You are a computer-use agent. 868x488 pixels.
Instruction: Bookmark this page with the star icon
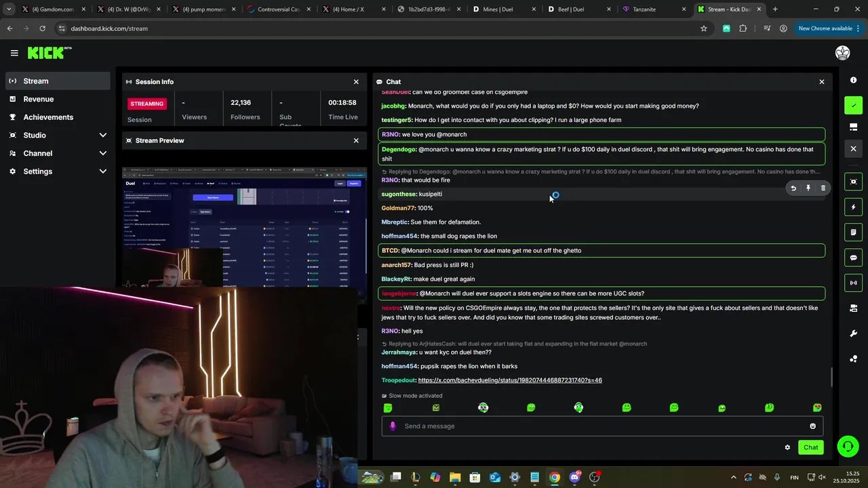pyautogui.click(x=704, y=28)
